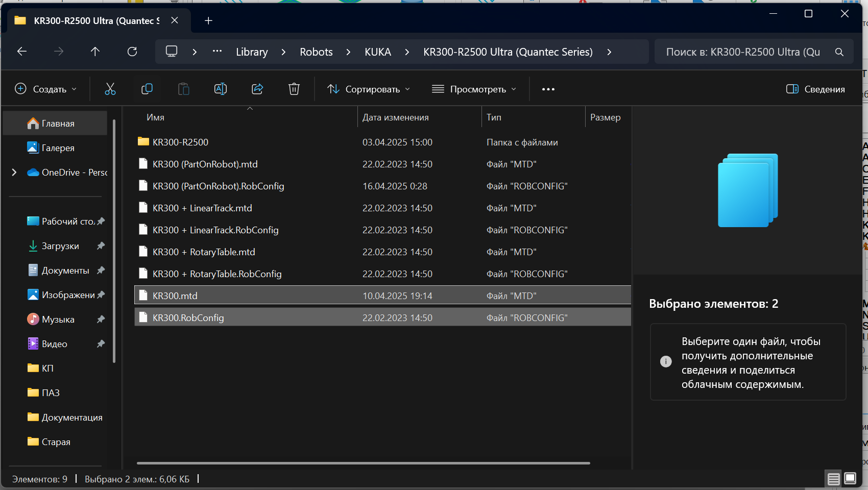Select KR300 (PartOnRobot).mtd file
The image size is (868, 490).
pyautogui.click(x=383, y=164)
